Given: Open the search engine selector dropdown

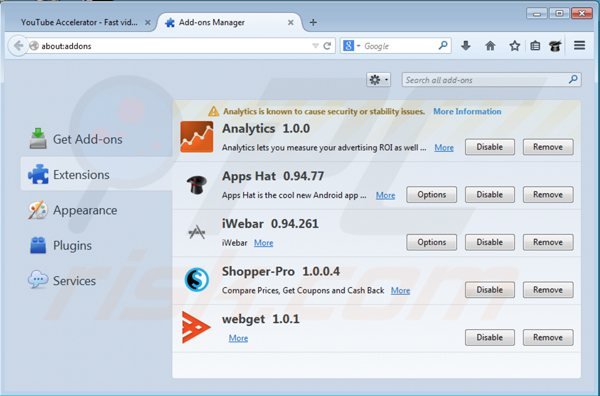Looking at the screenshot, I should pyautogui.click(x=351, y=46).
